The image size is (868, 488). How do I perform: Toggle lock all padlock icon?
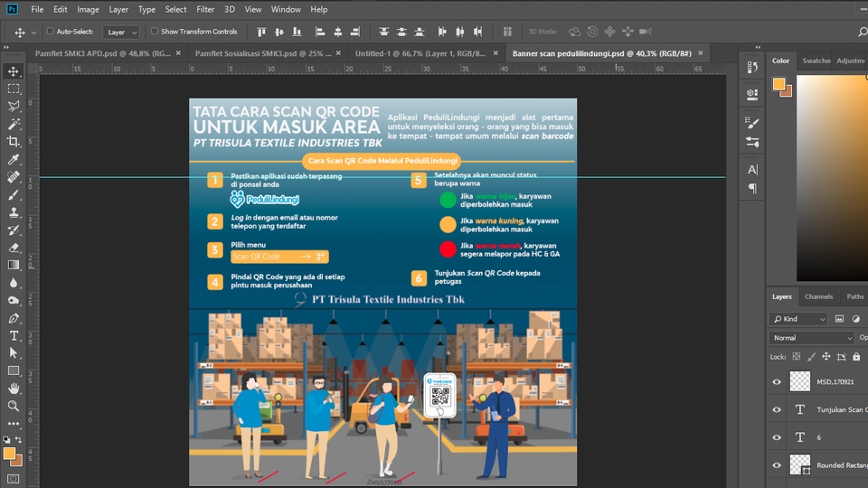coord(856,357)
